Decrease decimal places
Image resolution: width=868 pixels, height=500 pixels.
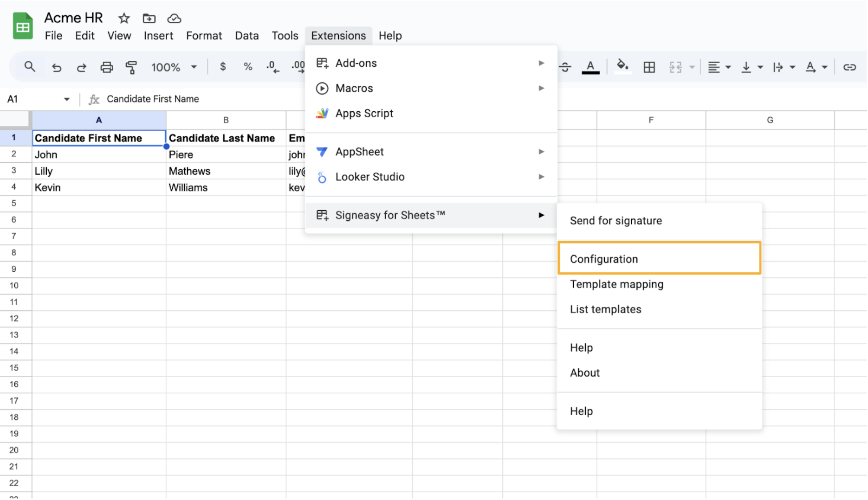pos(272,67)
